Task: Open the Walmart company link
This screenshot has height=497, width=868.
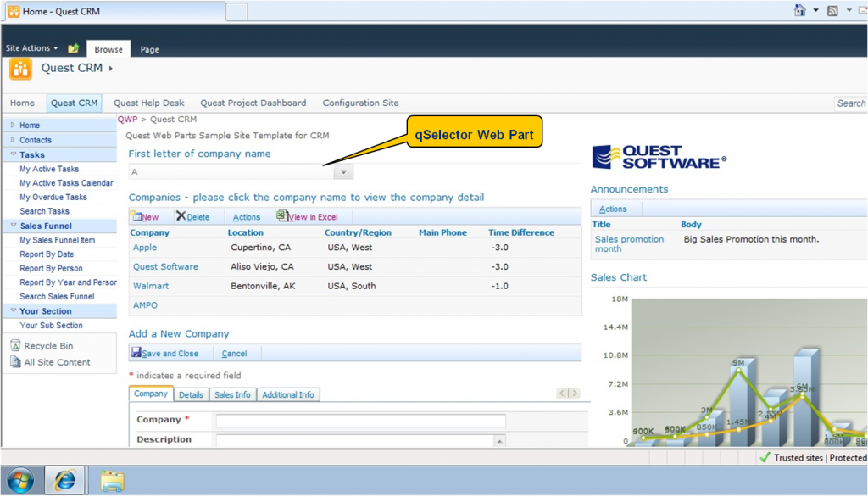Action: (151, 286)
